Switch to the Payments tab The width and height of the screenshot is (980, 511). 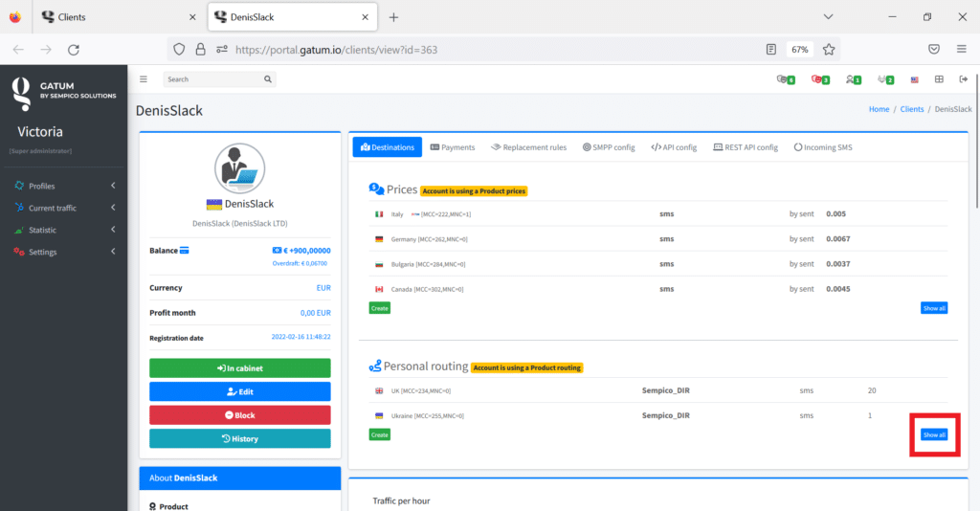tap(453, 147)
